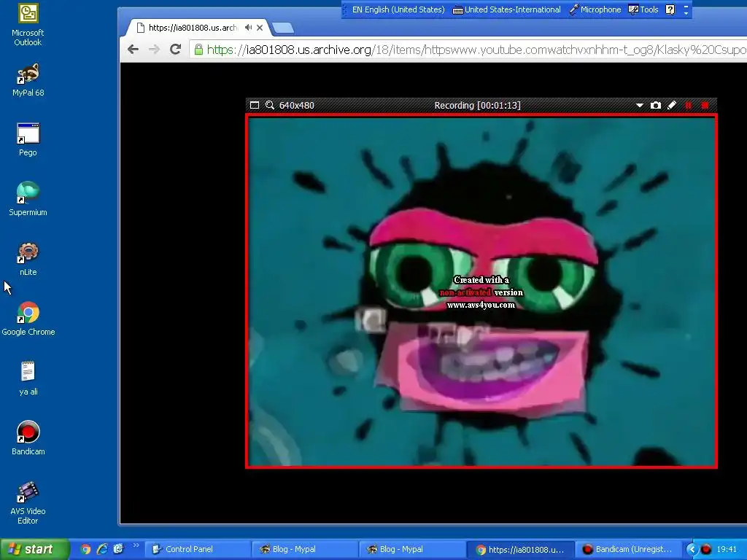747x560 pixels.
Task: Pause the Bandicam recording
Action: (x=689, y=105)
